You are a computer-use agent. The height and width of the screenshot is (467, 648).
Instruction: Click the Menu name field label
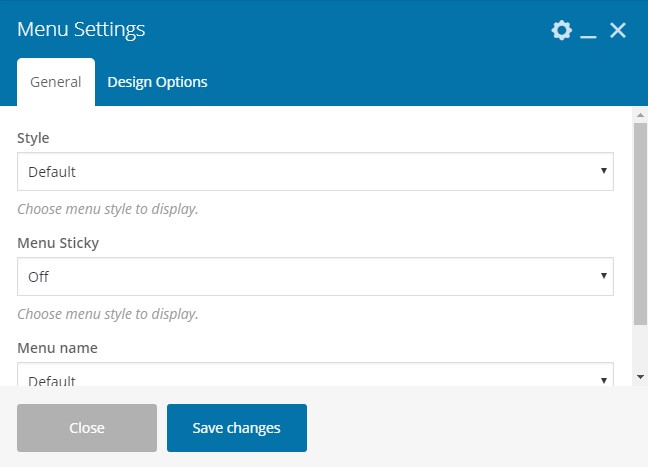click(57, 348)
